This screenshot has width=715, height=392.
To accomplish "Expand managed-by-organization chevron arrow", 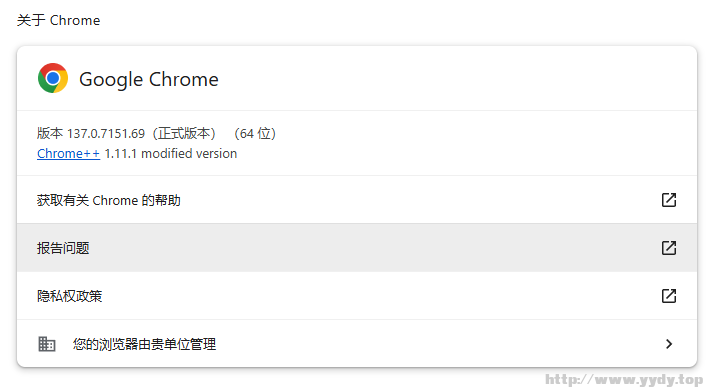I will click(x=669, y=344).
